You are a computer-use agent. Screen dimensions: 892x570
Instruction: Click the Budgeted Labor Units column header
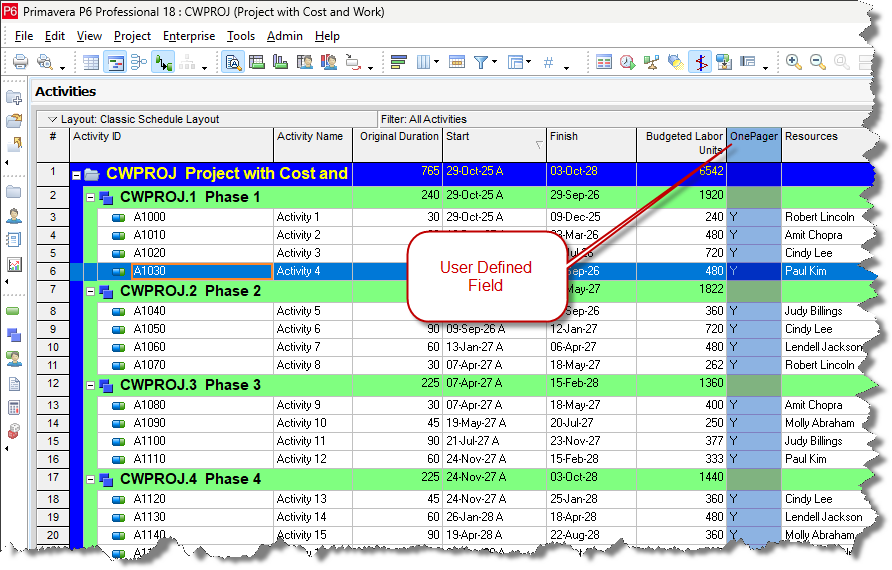682,144
